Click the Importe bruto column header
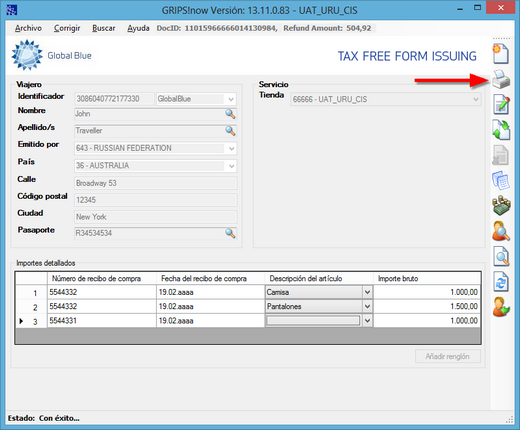The width and height of the screenshot is (520, 430). tap(427, 278)
